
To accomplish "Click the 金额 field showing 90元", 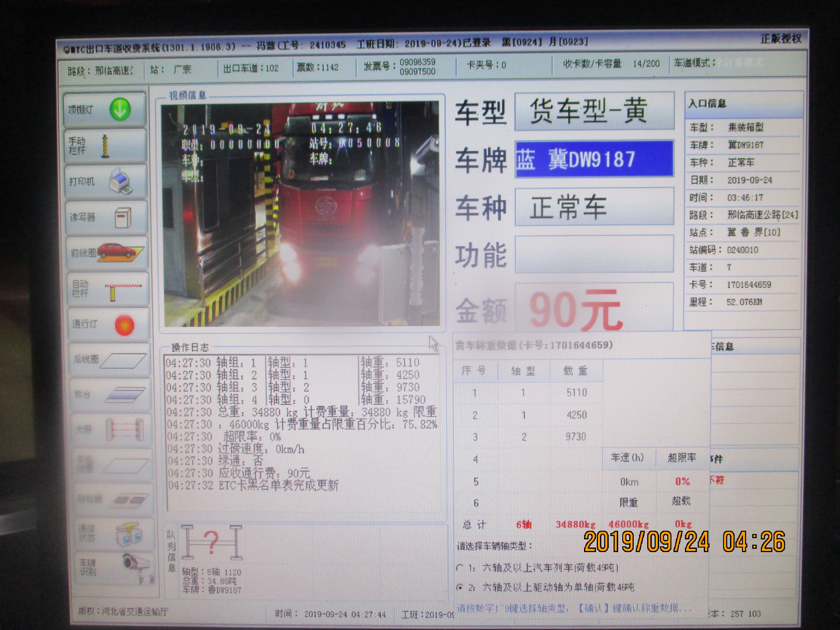I will [x=594, y=308].
